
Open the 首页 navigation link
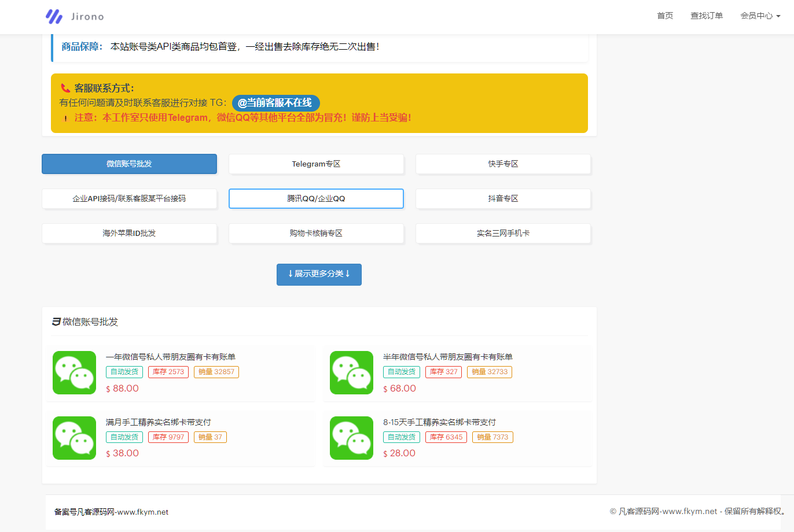(x=665, y=16)
